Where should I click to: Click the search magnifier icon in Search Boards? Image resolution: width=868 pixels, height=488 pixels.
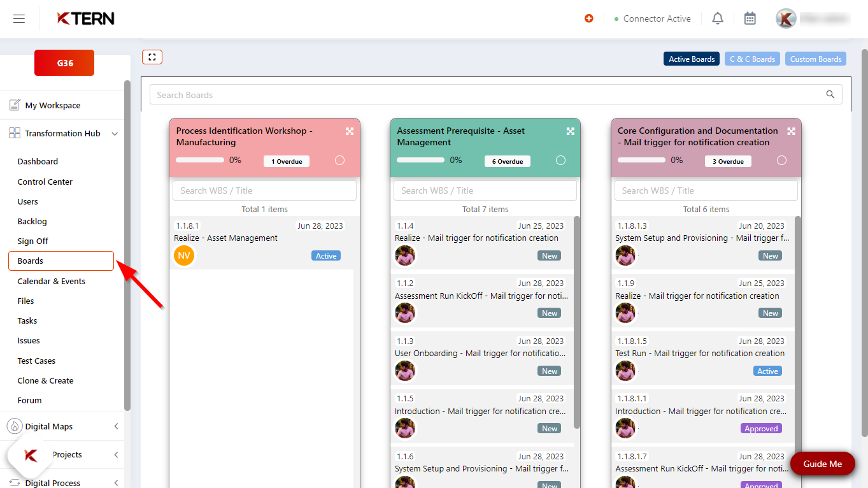point(830,94)
